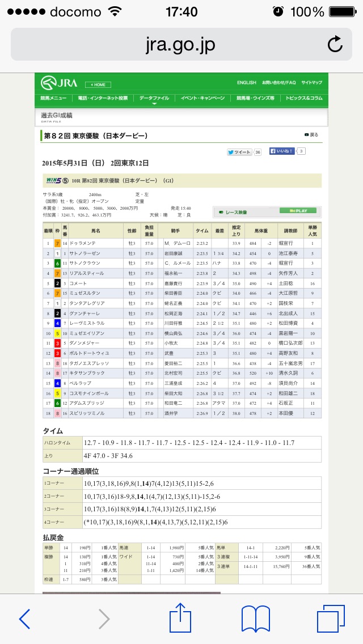The height and width of the screenshot is (644, 363).
Task: Play race video with PLAY button
Action: (x=298, y=211)
